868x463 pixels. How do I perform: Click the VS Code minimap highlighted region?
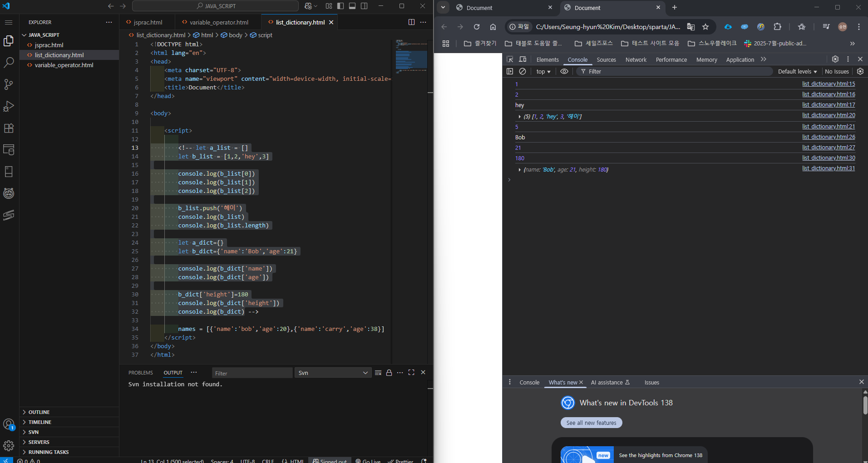[411, 59]
